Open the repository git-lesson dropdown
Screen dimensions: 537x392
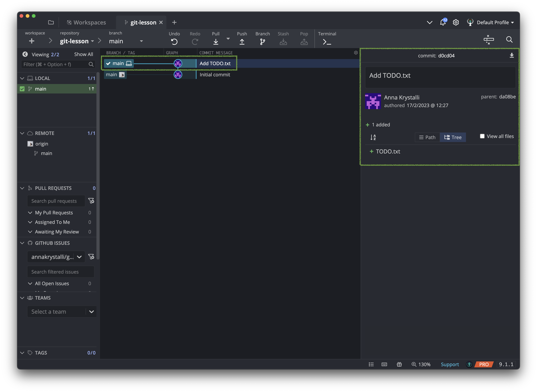pos(77,41)
